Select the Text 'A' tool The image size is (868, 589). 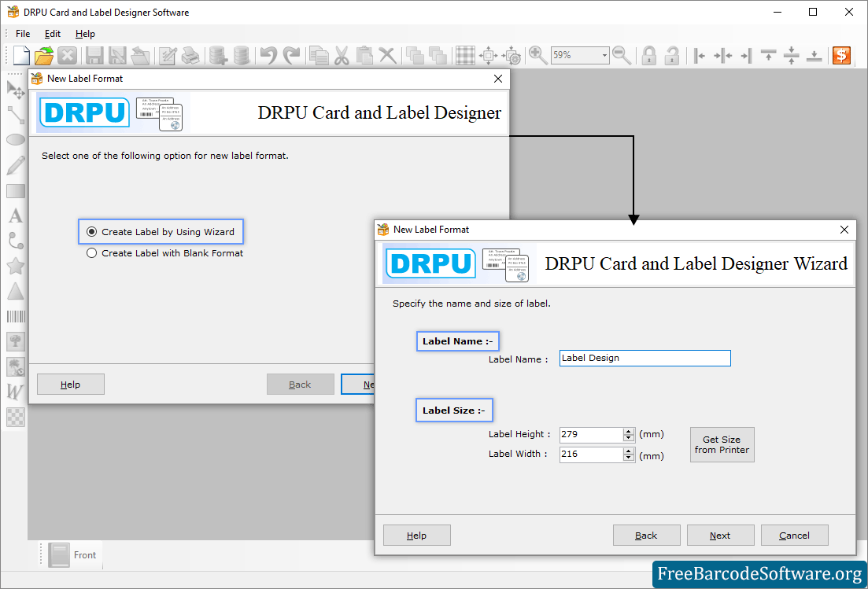coord(16,215)
